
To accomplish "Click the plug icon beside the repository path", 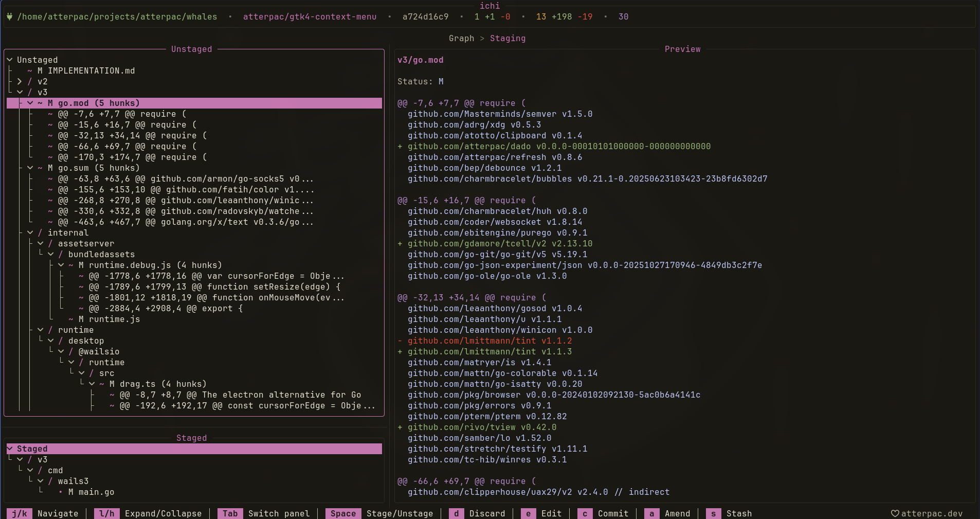I will click(9, 16).
